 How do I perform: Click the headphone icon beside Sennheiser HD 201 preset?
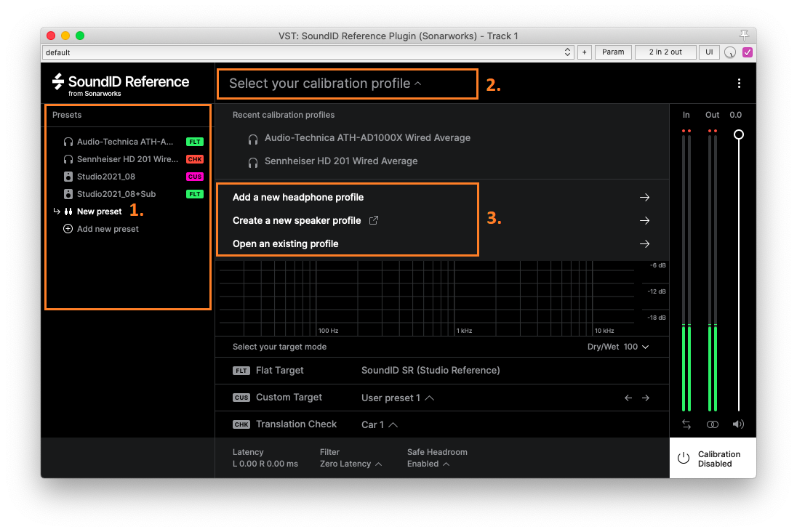click(68, 158)
